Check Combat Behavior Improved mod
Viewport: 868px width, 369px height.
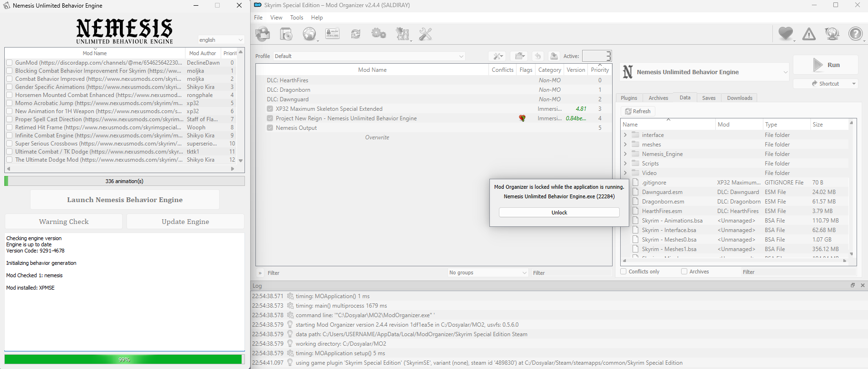click(x=9, y=79)
